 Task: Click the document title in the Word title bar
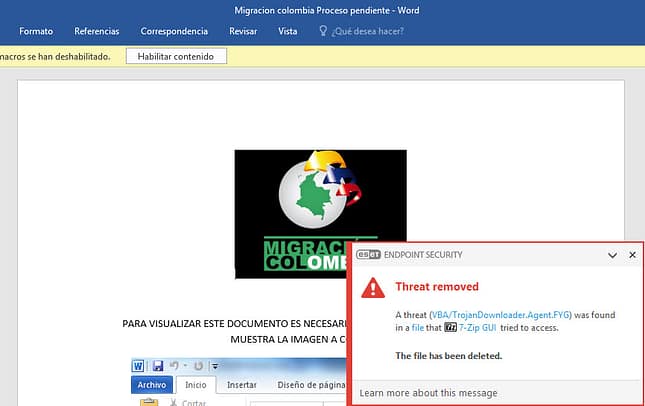pos(327,11)
